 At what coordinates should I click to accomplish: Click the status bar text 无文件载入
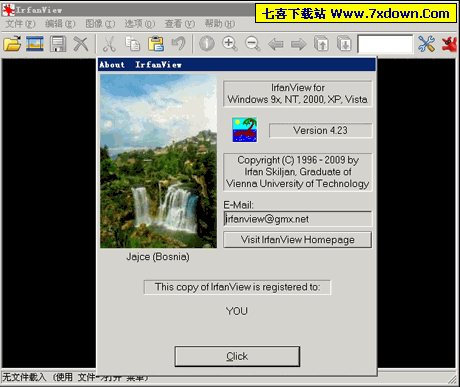click(24, 377)
